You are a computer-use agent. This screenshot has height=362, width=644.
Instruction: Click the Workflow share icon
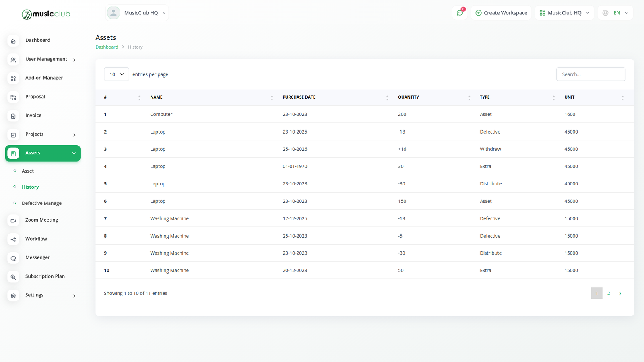[x=13, y=239]
